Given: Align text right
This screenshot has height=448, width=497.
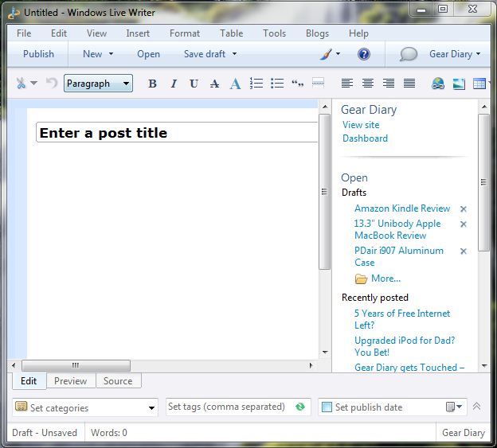Looking at the screenshot, I should point(389,84).
